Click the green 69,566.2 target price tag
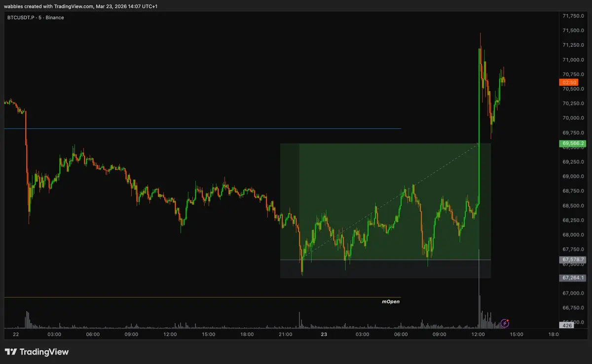 point(572,144)
